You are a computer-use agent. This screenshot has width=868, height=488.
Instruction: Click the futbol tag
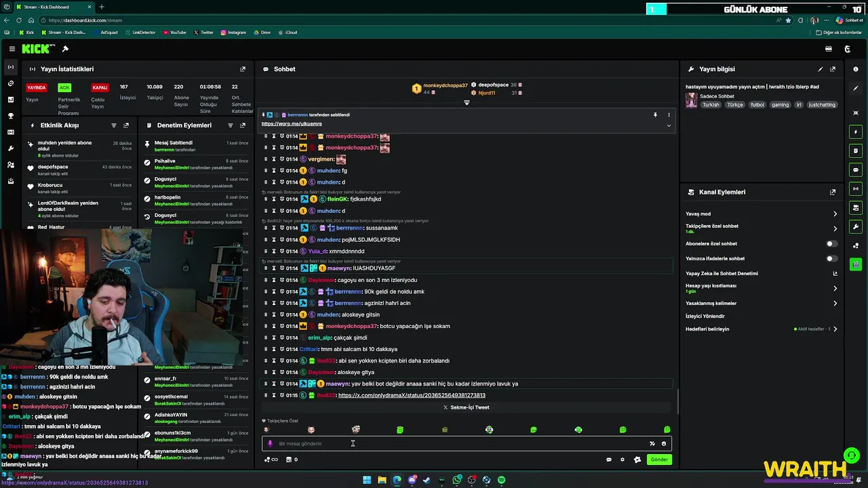(x=757, y=105)
